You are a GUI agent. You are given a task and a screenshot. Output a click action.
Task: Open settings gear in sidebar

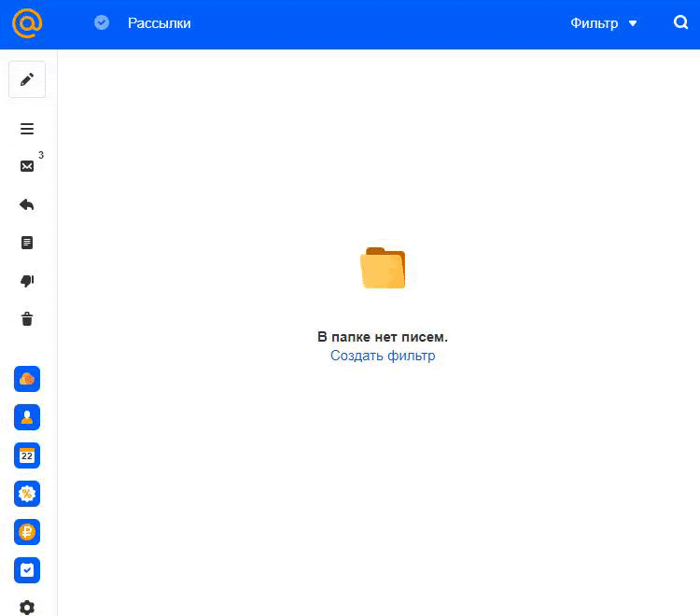27,607
